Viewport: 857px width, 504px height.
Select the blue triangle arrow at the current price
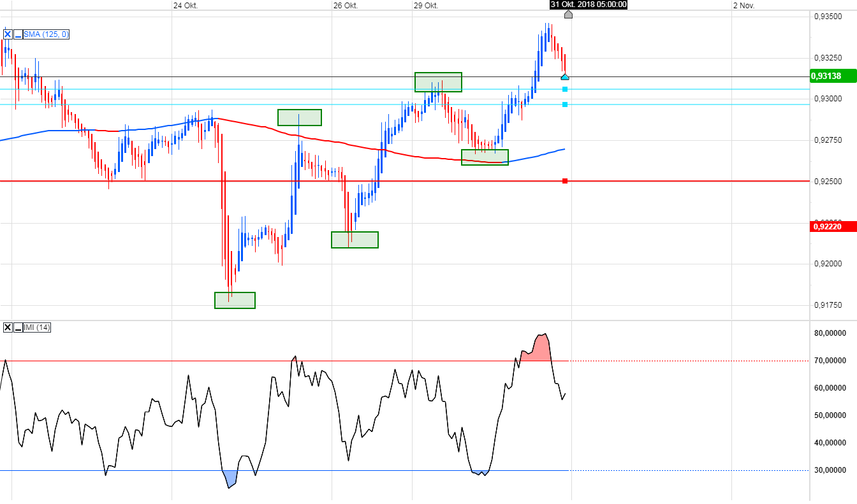coord(564,76)
